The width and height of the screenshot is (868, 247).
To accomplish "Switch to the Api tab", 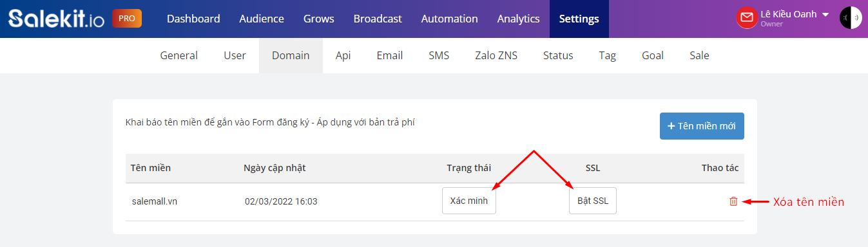I will [x=343, y=55].
